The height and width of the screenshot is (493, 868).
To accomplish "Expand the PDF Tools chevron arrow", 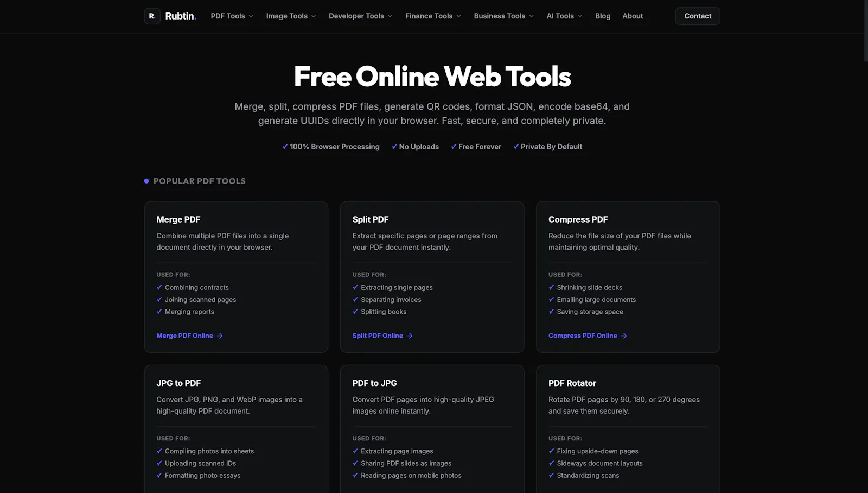I will pyautogui.click(x=251, y=16).
